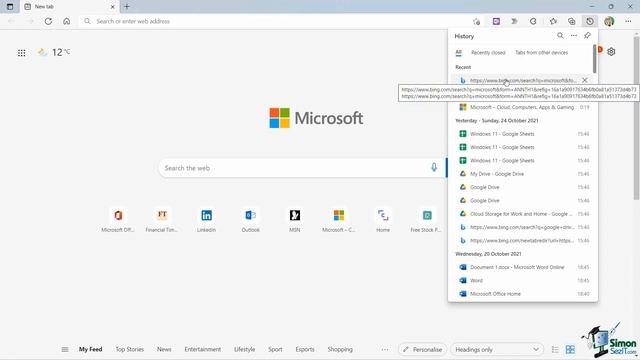Open MSN quick link tile
This screenshot has width=640, height=360.
pos(295,220)
